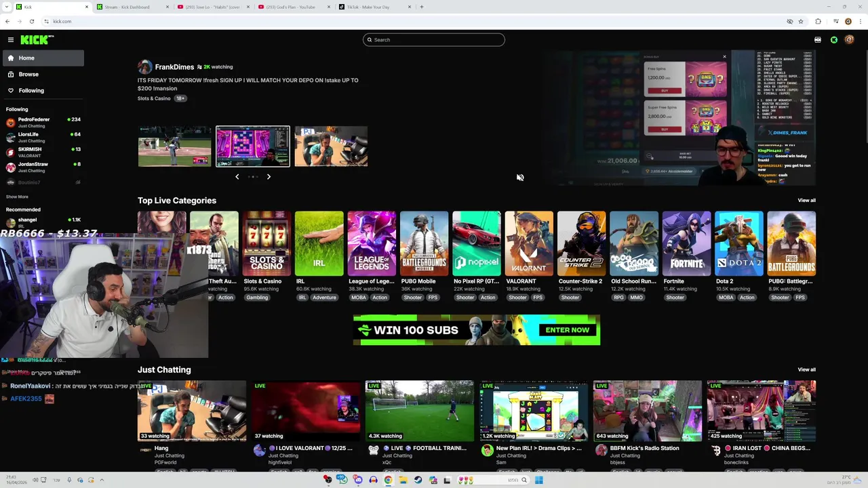Click the RPG tag under Old School RuneScape
The width and height of the screenshot is (868, 488).
click(618, 298)
